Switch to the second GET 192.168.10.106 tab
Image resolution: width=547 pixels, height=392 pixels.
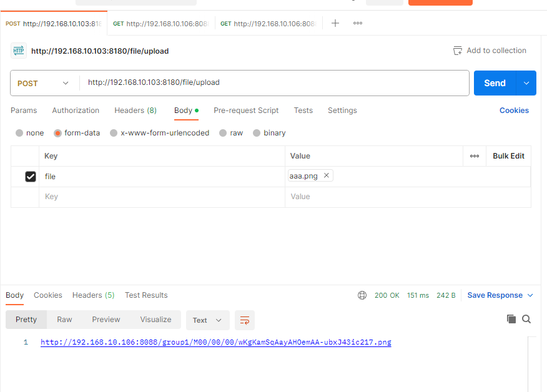[x=269, y=24]
